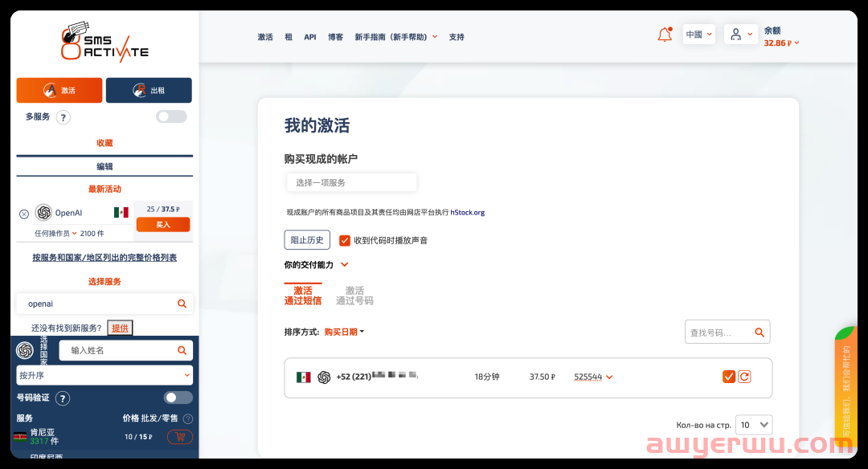Viewport: 868px width, 469px height.
Task: Open the full price list link
Action: click(x=104, y=258)
